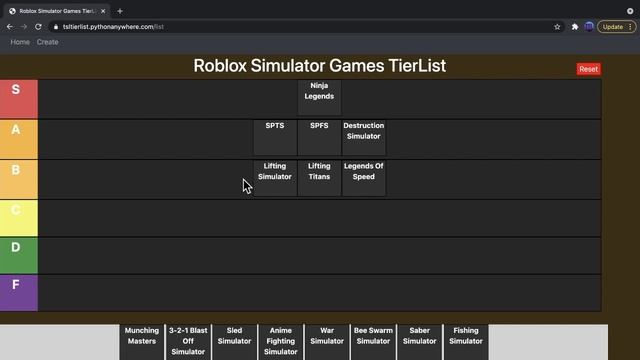This screenshot has height=360, width=640.
Task: Click the orange A tier label
Action: pyautogui.click(x=19, y=139)
